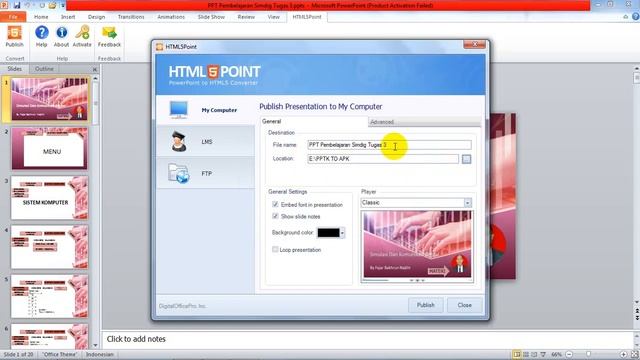This screenshot has height=360, width=640.
Task: Click the Save icon in quick access toolbar
Action: click(17, 5)
